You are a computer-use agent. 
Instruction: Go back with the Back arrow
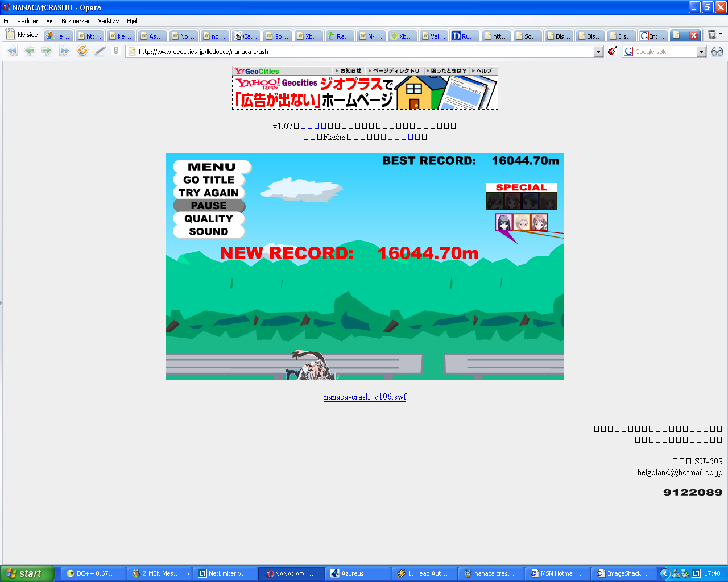[30, 51]
